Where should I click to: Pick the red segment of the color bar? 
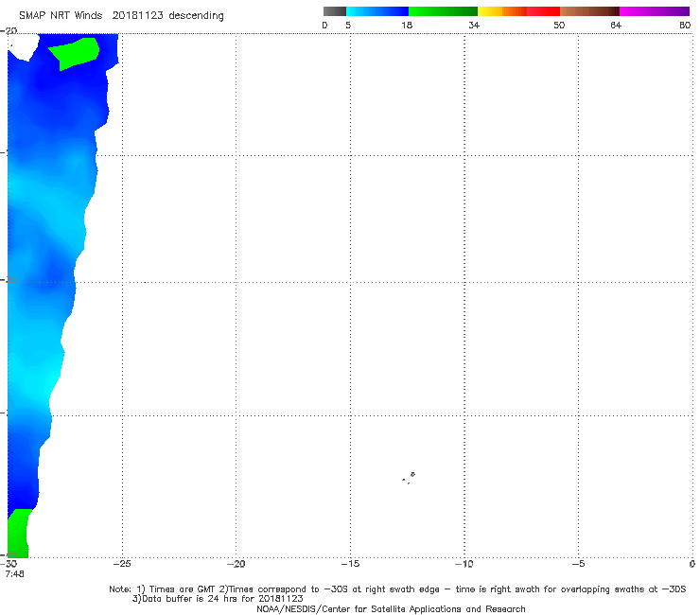[x=543, y=11]
